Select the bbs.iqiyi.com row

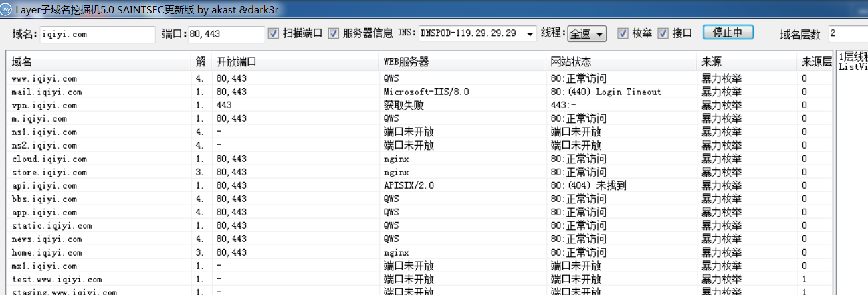(419, 199)
